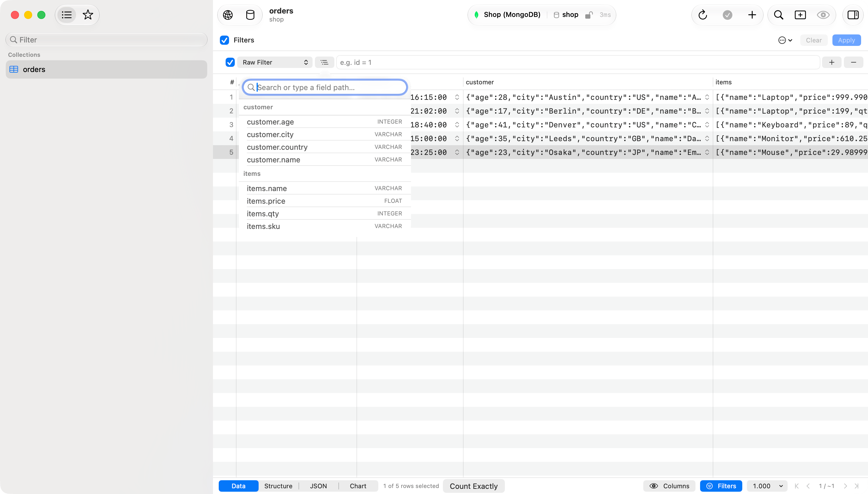
Task: Click the orders collection table icon
Action: pos(14,69)
